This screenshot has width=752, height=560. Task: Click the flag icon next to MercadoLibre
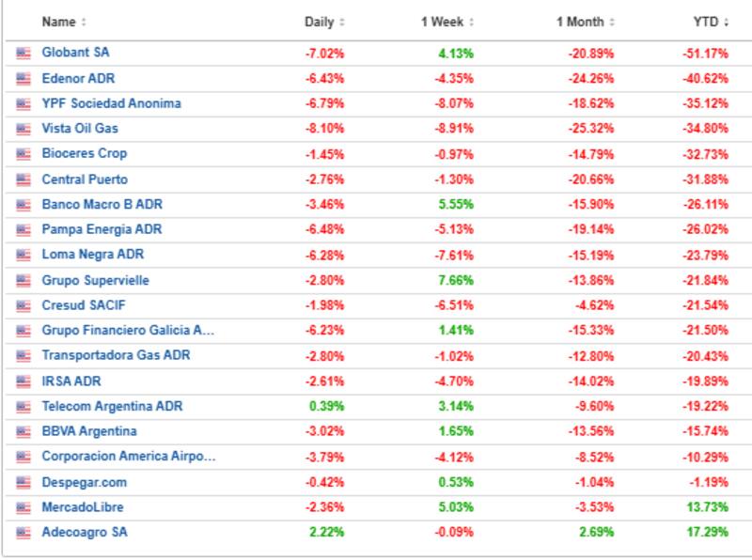(x=23, y=508)
